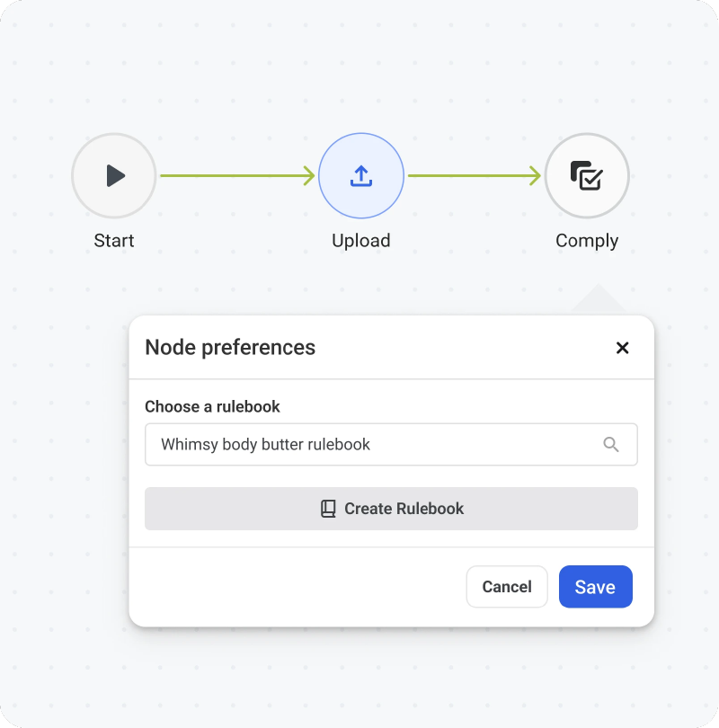
Task: Focus the Choose a rulebook input field
Action: (x=391, y=444)
